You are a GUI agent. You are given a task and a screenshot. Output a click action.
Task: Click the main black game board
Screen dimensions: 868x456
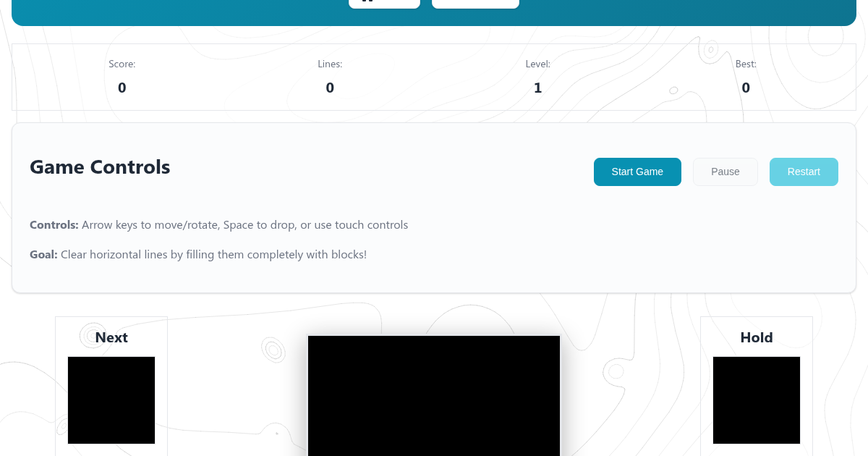pos(434,396)
